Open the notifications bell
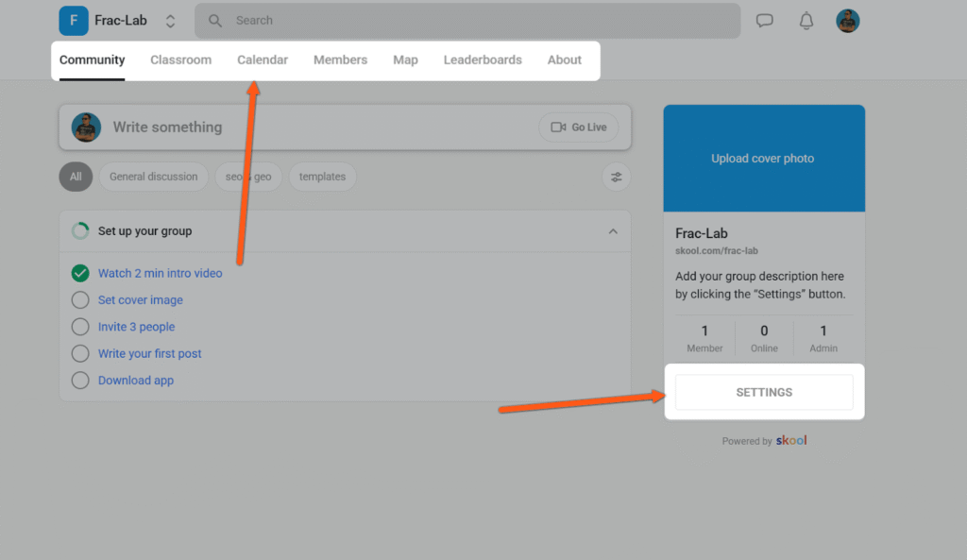Screen dimensions: 967x560 point(806,21)
